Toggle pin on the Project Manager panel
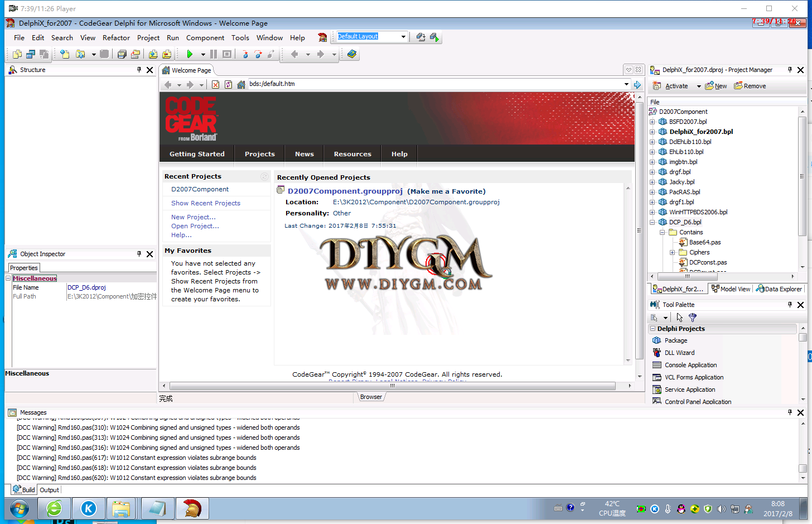The height and width of the screenshot is (524, 812). coord(790,70)
